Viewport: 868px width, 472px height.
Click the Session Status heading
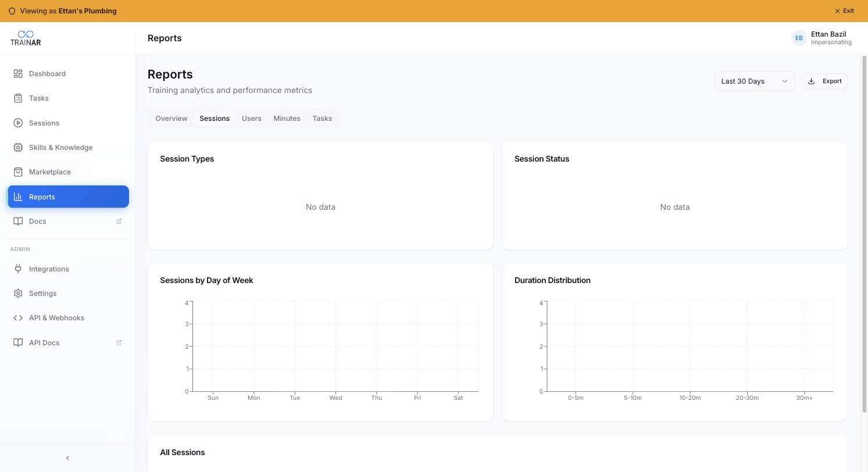point(542,159)
